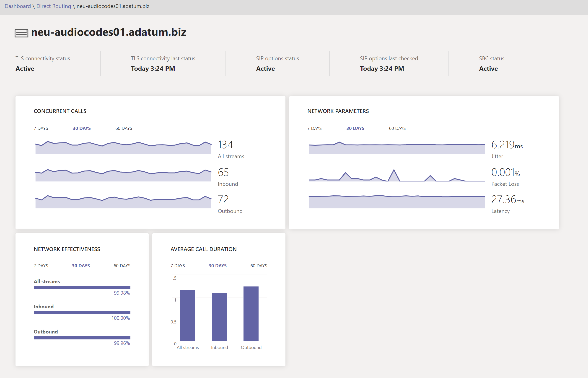
Task: Open the Dashboard breadcrumb link
Action: (18, 6)
